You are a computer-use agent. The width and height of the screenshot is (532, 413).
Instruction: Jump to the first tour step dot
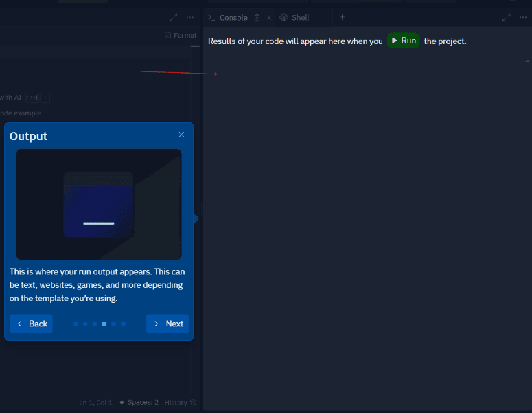(76, 324)
